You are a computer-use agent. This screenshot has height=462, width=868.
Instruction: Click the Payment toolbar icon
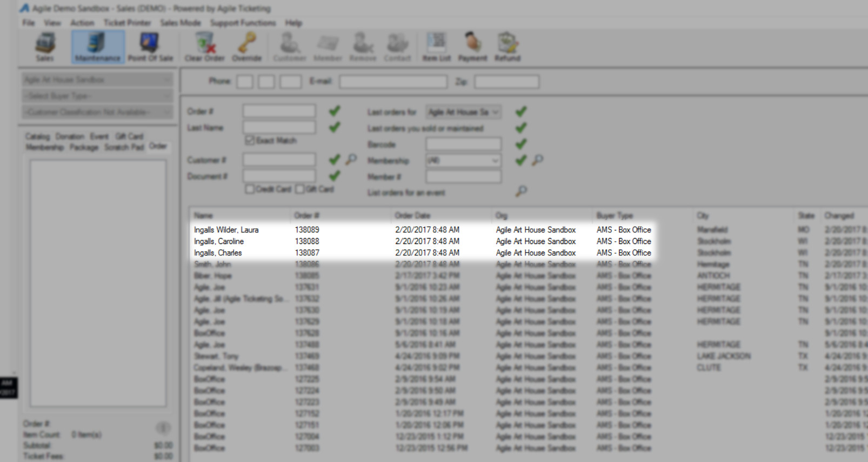pyautogui.click(x=472, y=47)
